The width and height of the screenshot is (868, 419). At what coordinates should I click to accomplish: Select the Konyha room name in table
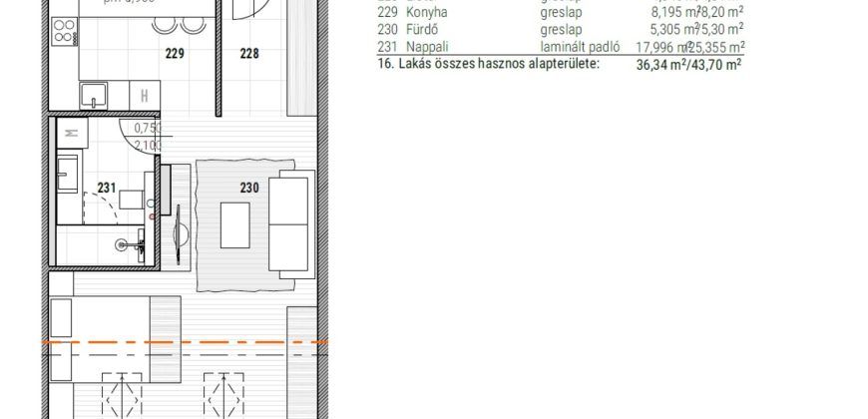426,12
